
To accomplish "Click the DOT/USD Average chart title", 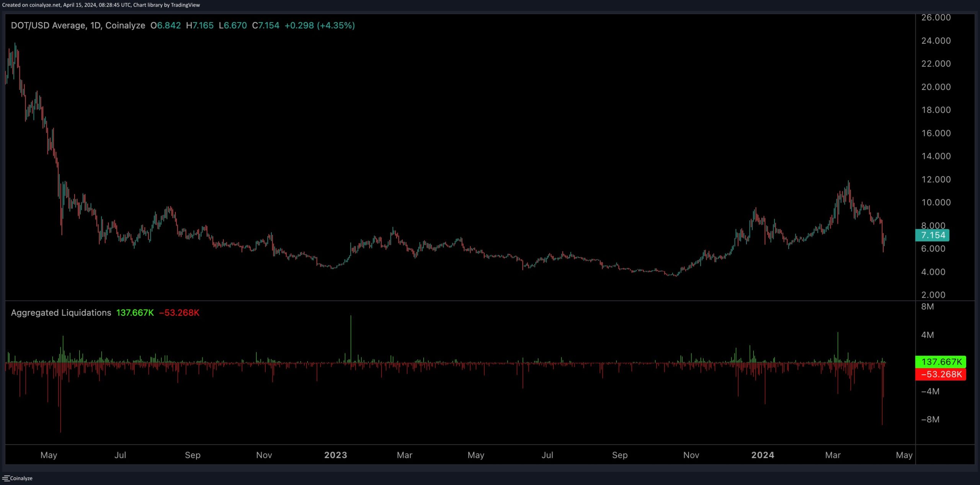I will point(78,25).
